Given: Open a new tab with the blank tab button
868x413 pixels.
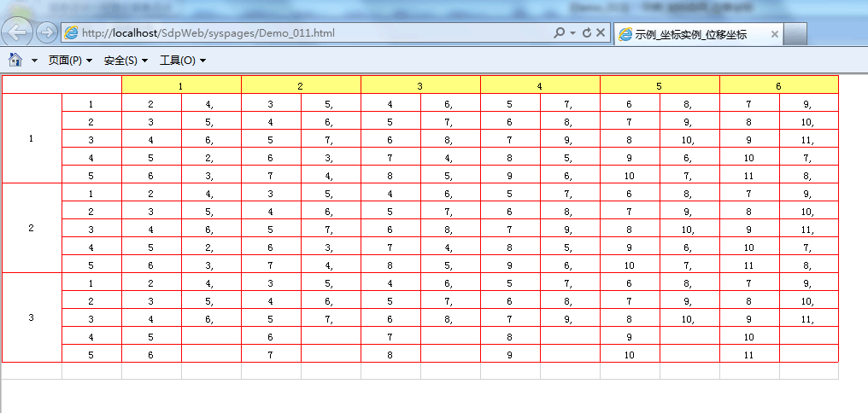Looking at the screenshot, I should tap(795, 34).
